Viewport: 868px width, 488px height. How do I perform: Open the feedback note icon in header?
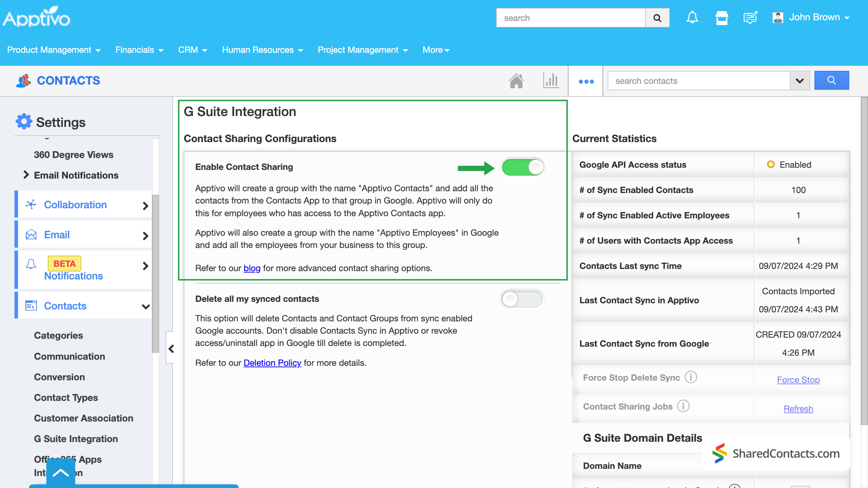point(750,17)
